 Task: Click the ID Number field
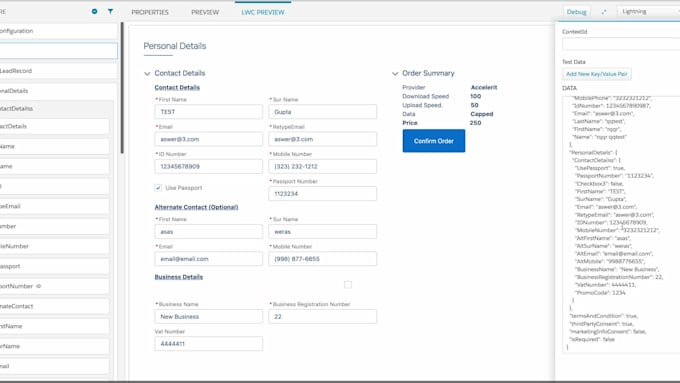click(x=208, y=167)
